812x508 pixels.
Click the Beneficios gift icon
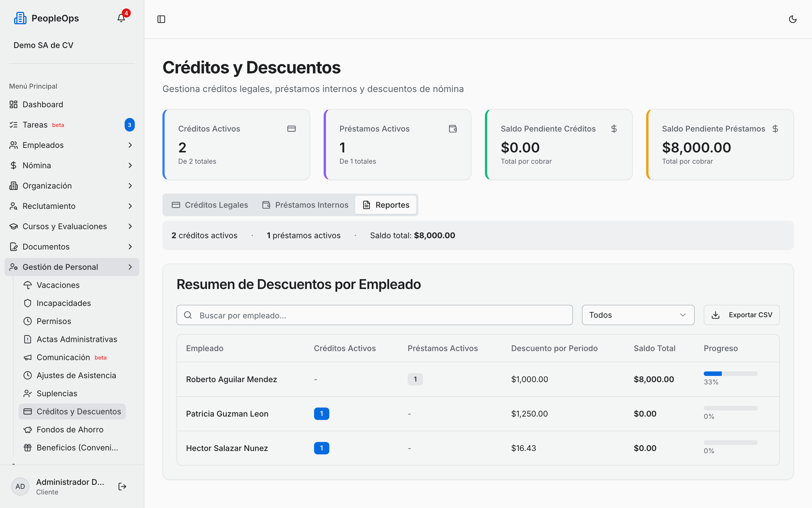[28, 448]
